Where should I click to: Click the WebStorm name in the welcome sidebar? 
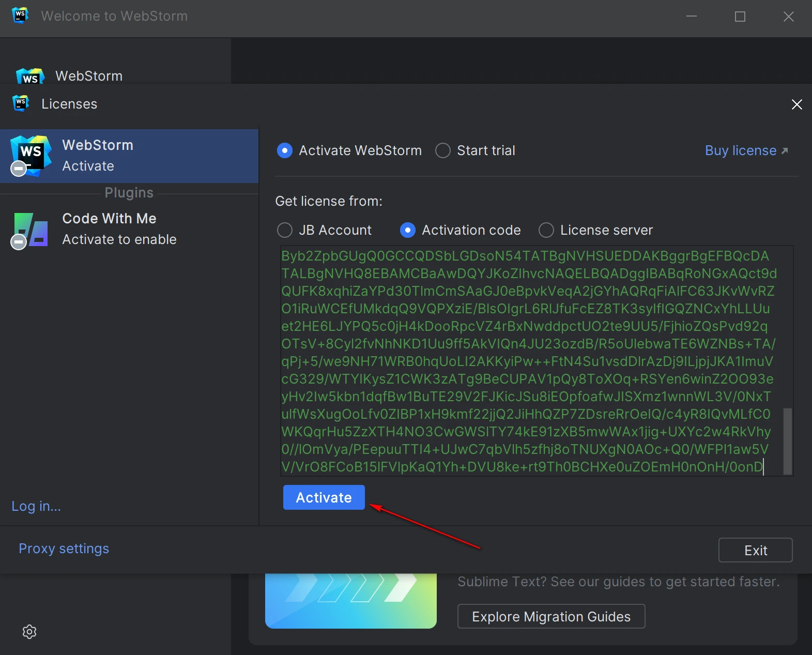click(x=89, y=76)
